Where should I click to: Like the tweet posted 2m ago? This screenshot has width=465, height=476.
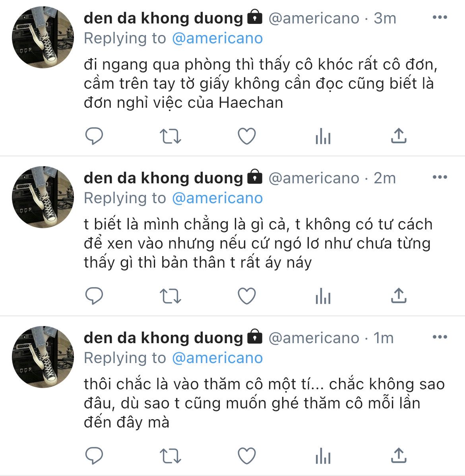pyautogui.click(x=246, y=296)
